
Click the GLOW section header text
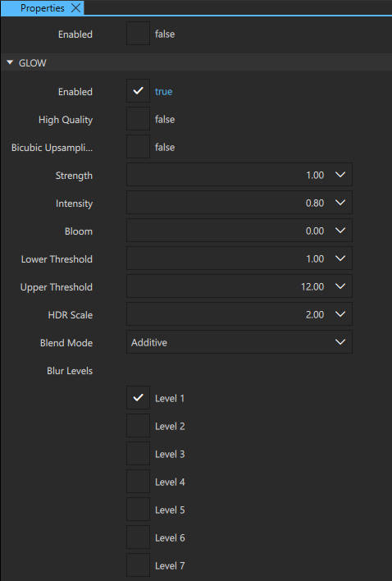33,63
